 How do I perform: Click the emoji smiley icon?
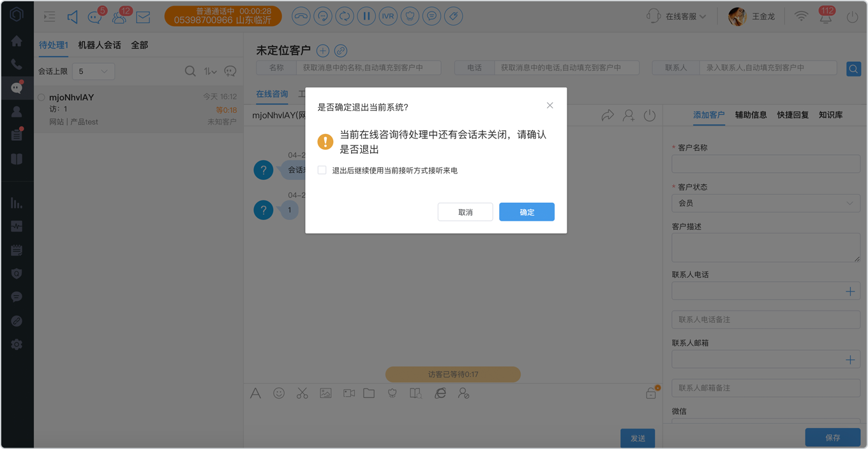279,394
